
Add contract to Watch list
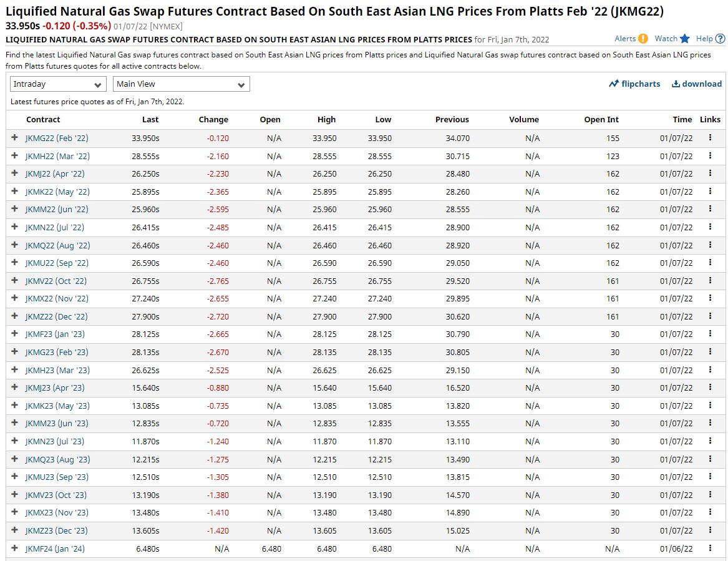click(x=672, y=39)
